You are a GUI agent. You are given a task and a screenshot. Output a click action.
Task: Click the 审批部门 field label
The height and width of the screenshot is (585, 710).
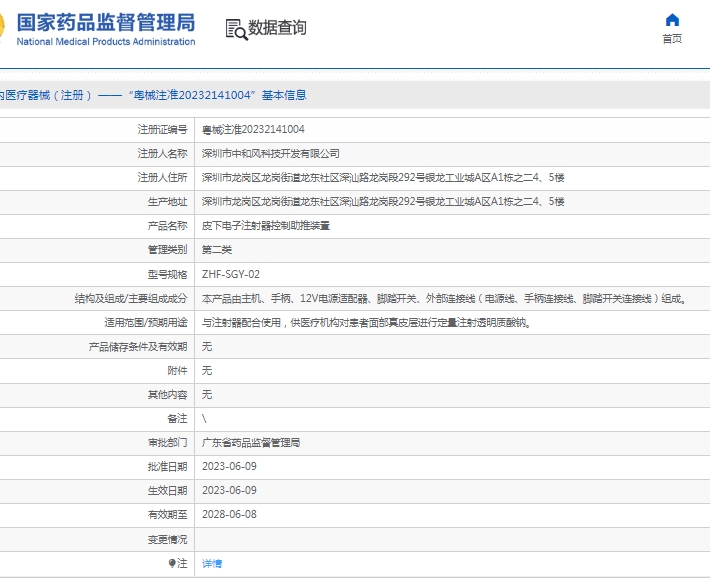tap(168, 442)
